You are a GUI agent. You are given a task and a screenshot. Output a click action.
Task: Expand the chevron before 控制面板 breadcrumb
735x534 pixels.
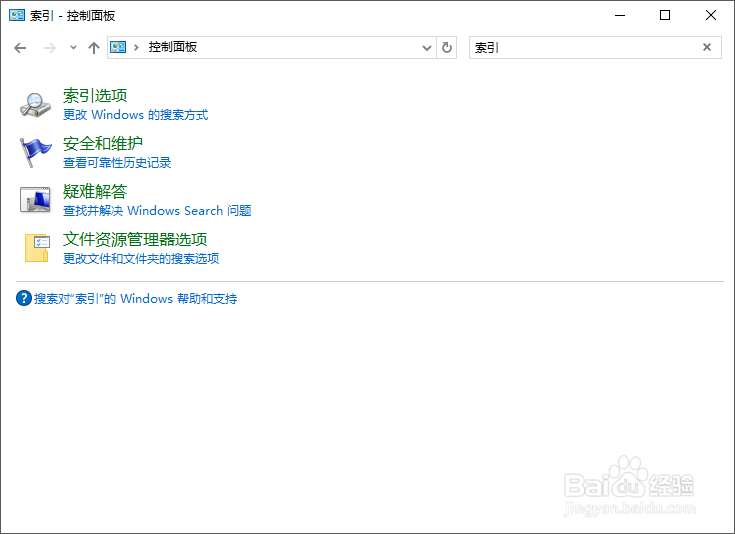click(136, 47)
